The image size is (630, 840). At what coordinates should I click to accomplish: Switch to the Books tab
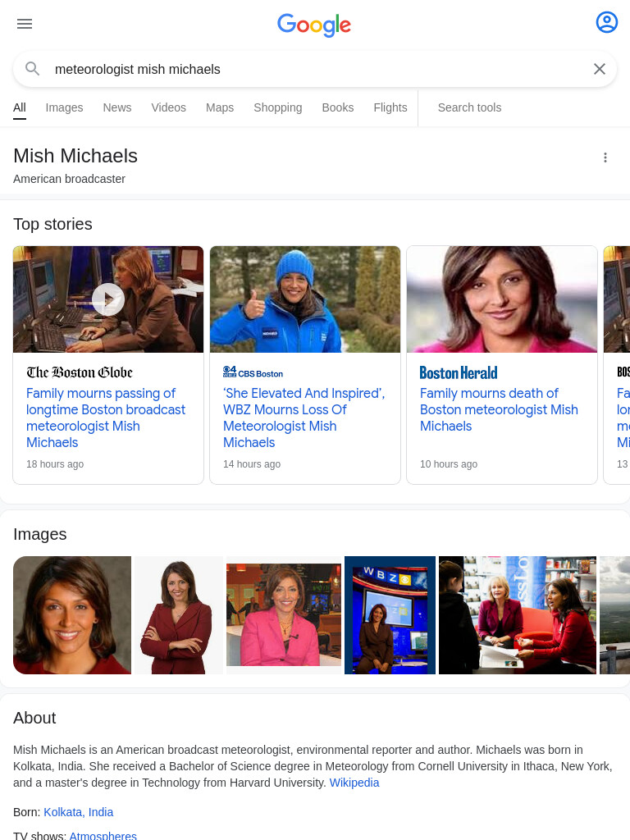(x=338, y=107)
